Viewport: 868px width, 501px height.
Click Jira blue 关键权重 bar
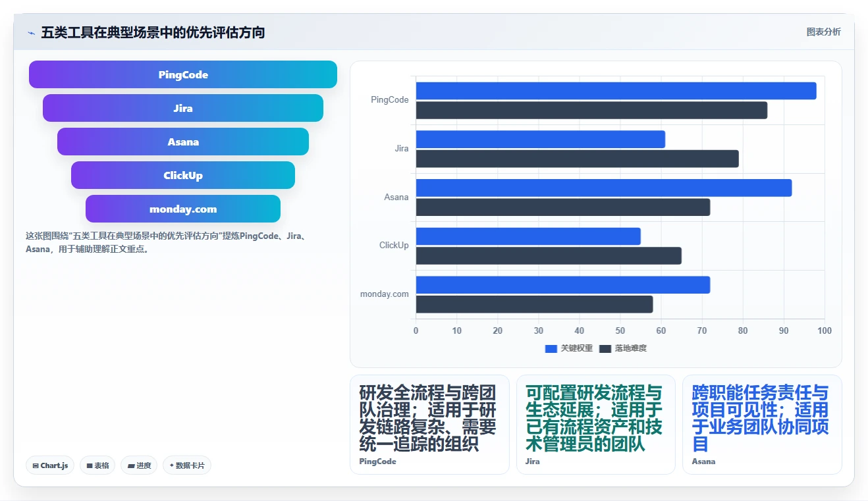540,140
